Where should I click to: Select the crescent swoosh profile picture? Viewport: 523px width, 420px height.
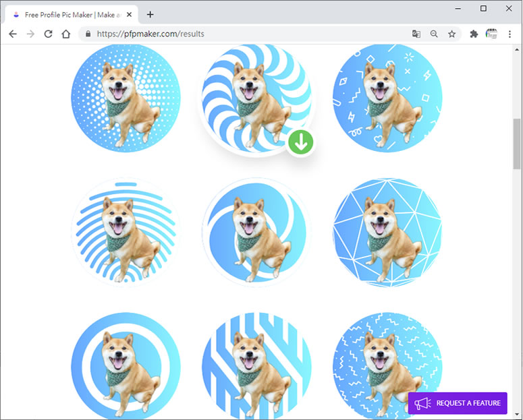(x=256, y=233)
